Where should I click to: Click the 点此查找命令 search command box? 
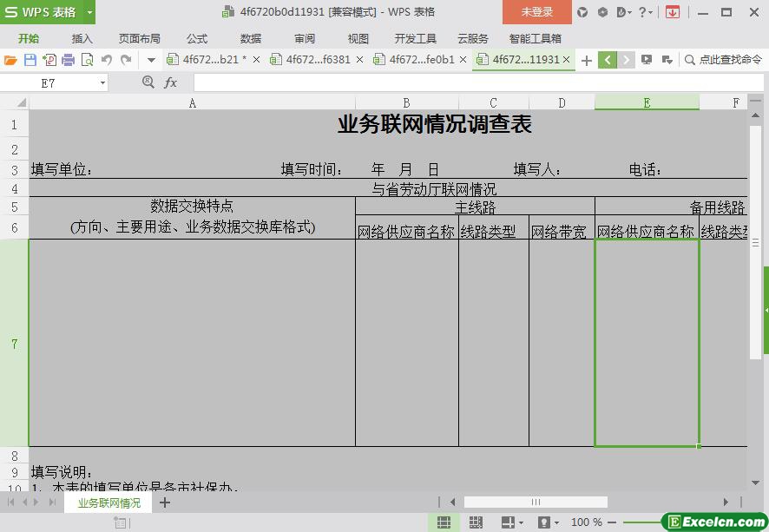tap(723, 60)
